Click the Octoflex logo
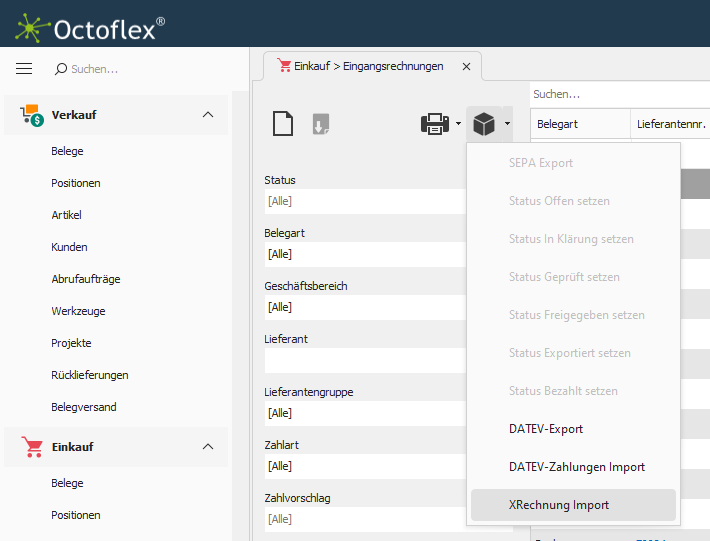The width and height of the screenshot is (710, 541). (90, 27)
